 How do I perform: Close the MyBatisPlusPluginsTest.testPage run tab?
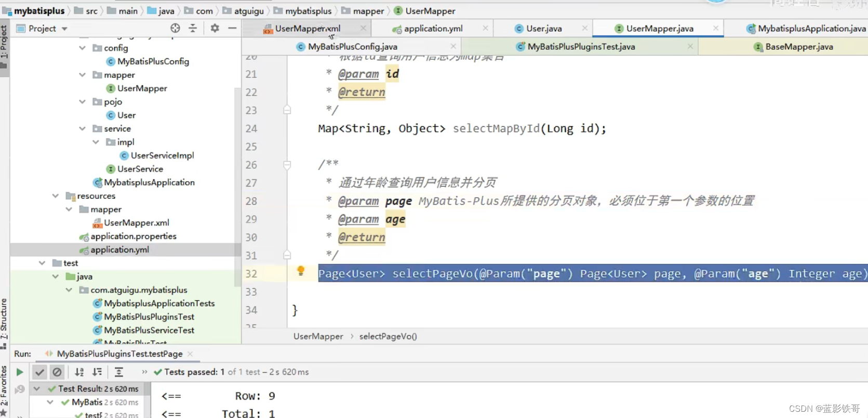click(x=190, y=354)
